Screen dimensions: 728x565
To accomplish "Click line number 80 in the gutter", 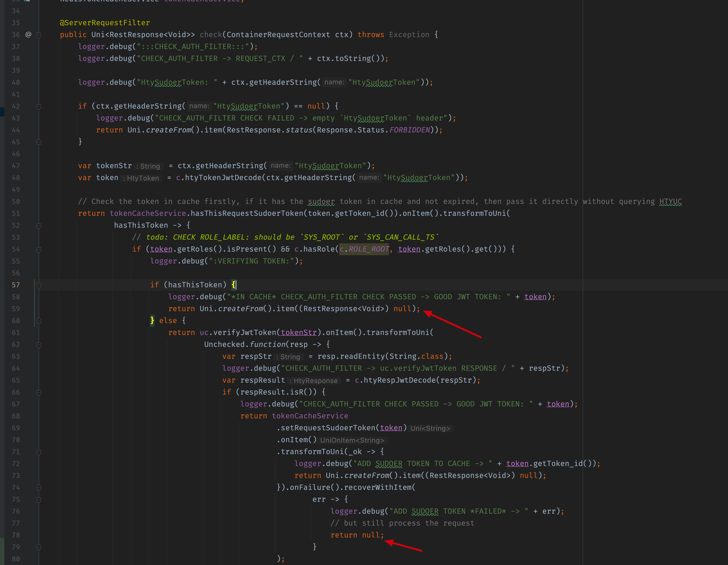I will click(16, 559).
